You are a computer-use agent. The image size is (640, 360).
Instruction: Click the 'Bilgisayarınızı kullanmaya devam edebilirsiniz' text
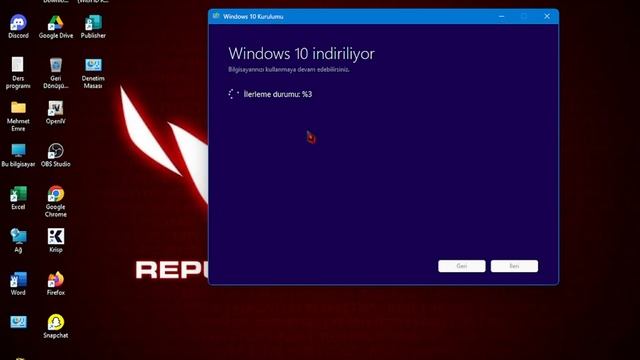coord(289,69)
